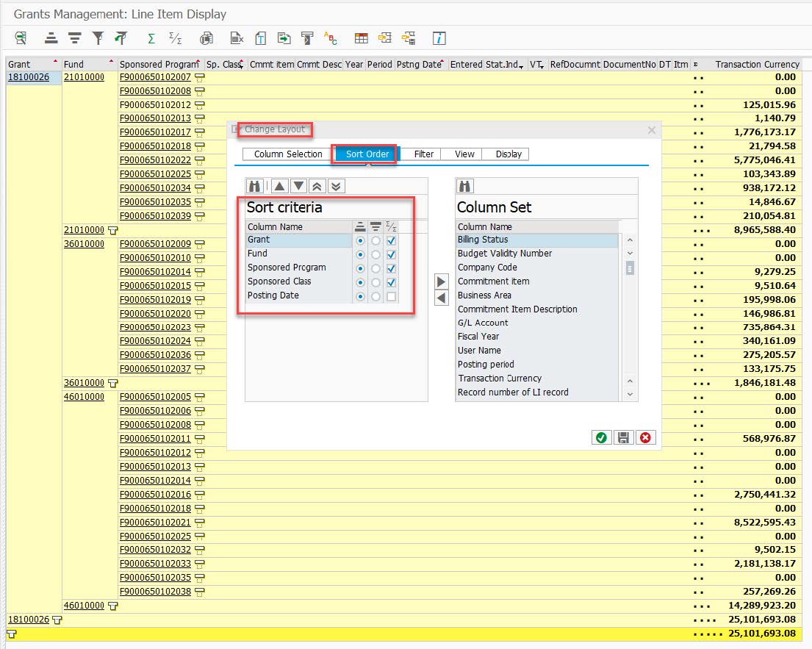This screenshot has height=649, width=812.
Task: Click binoculars Find icon above Column Set
Action: [465, 186]
